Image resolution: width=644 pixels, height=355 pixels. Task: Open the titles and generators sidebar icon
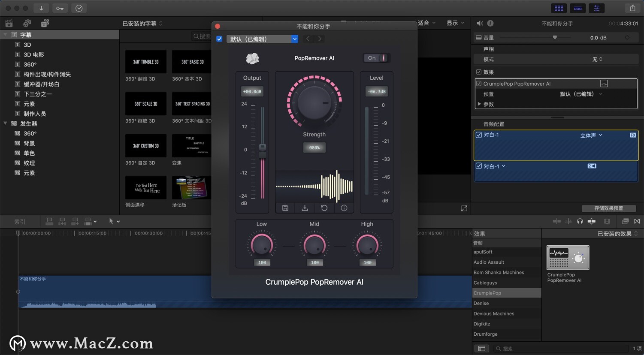tap(45, 23)
